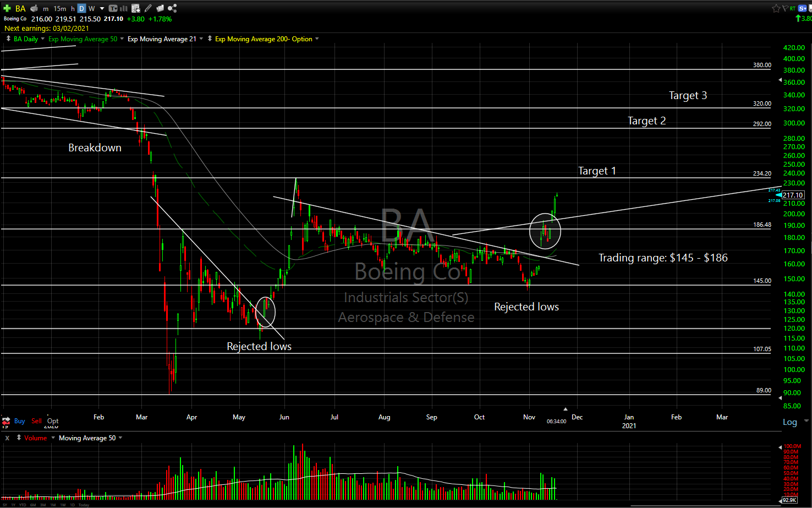This screenshot has height=508, width=812.
Task: Click the reorder arrows icon beside BA Daily
Action: 8,39
